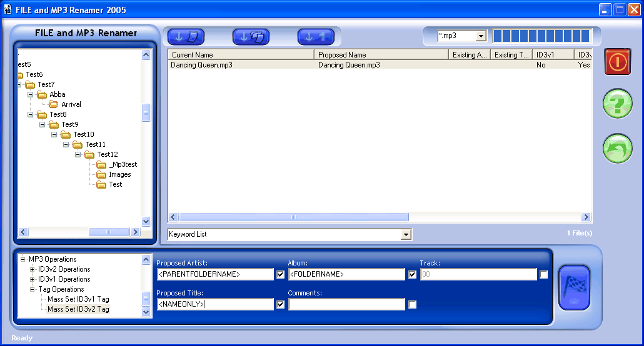This screenshot has width=644, height=346.
Task: Enable the Comments checkbox
Action: point(413,304)
